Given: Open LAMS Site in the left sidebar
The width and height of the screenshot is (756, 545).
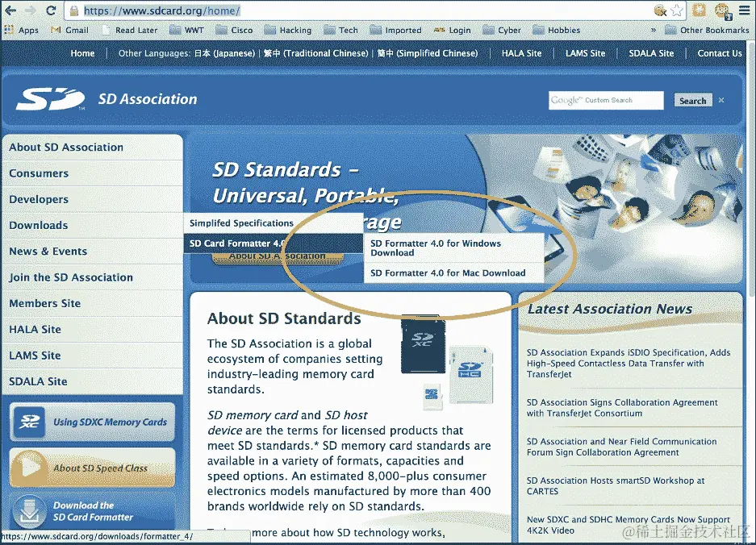Looking at the screenshot, I should (93, 356).
